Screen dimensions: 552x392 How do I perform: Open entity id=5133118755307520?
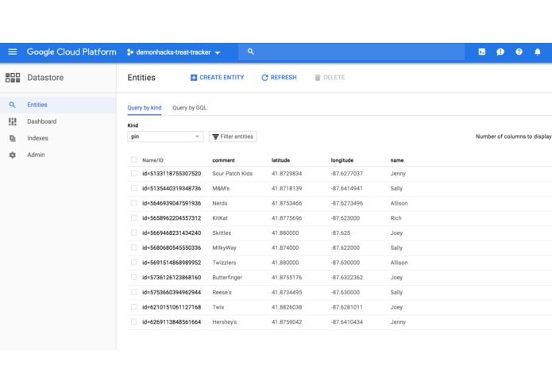click(172, 174)
